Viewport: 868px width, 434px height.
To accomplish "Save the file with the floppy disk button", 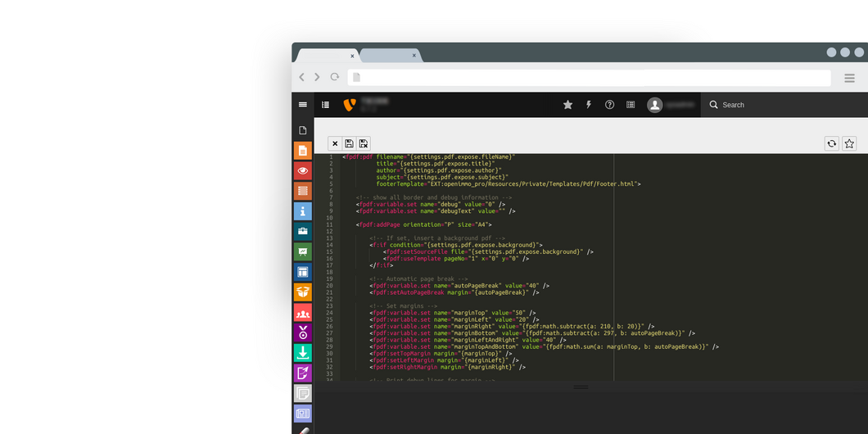I will pos(350,144).
